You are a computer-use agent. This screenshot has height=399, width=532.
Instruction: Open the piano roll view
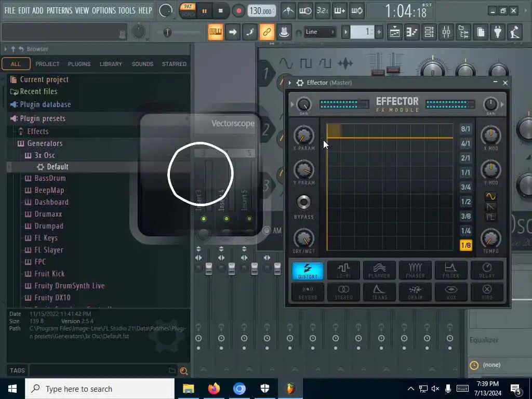412,32
